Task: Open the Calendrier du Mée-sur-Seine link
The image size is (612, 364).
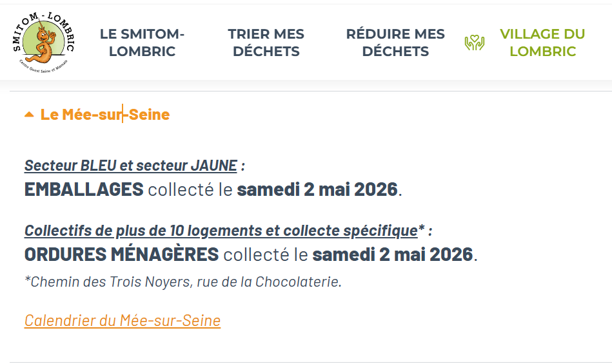Action: pos(123,320)
